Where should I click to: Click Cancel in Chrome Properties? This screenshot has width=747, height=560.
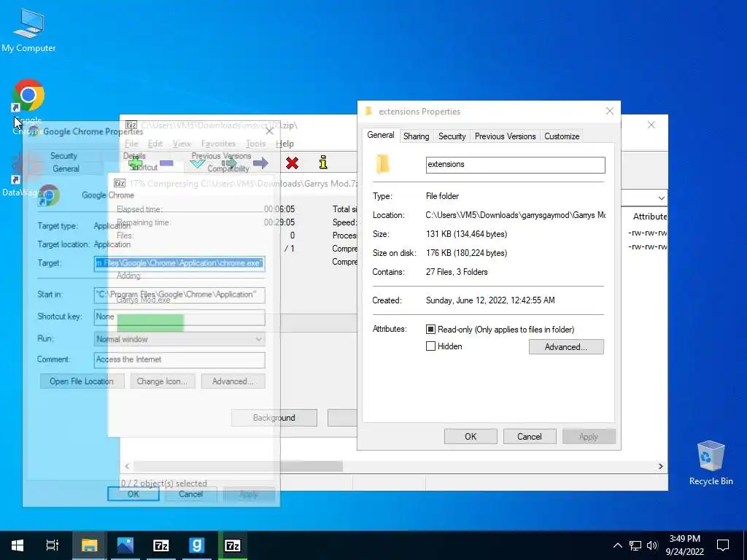point(190,494)
